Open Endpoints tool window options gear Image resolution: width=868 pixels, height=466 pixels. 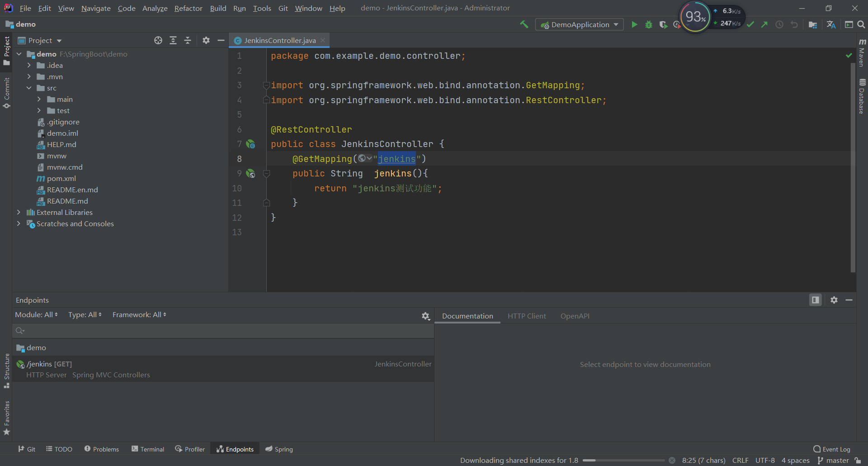click(834, 300)
